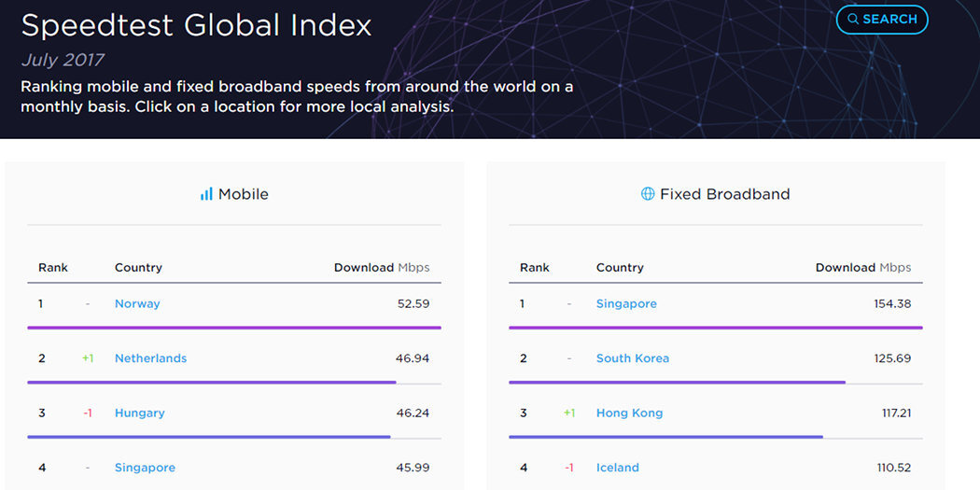This screenshot has height=490, width=980.
Task: Click the Speedtest Global Index title
Action: click(x=196, y=25)
